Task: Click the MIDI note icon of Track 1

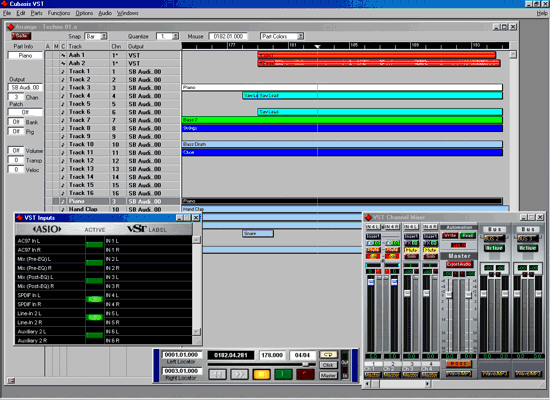Action: (x=63, y=71)
